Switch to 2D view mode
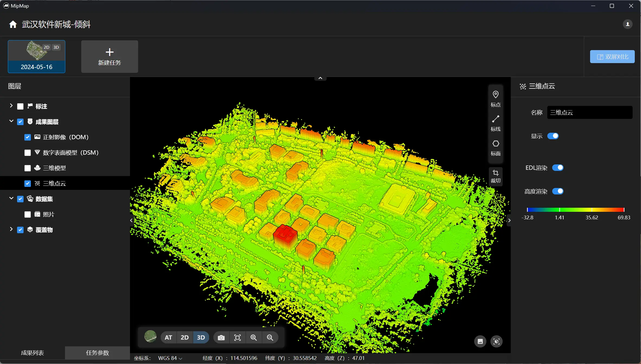Image resolution: width=641 pixels, height=364 pixels. 184,338
